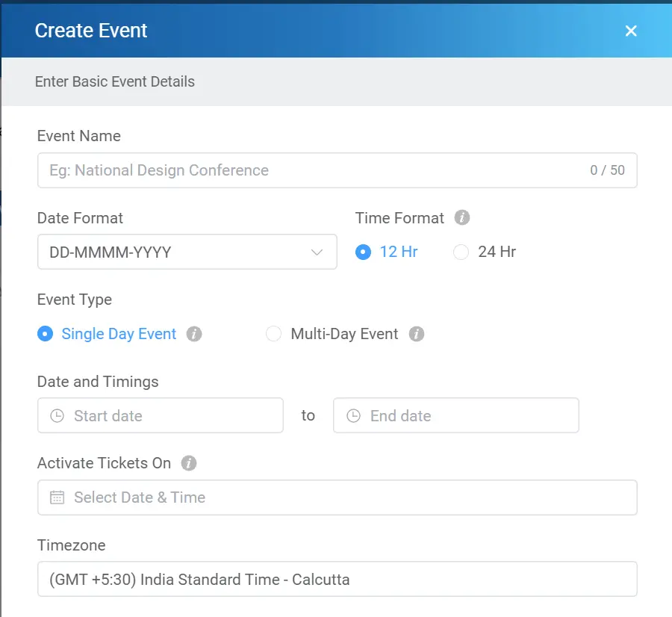Select the 12 Hr time format
This screenshot has height=617, width=672.
click(x=387, y=252)
